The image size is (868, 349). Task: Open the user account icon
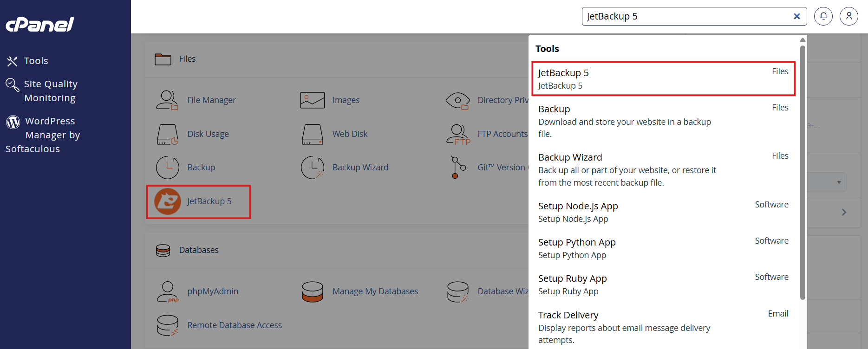click(x=849, y=16)
